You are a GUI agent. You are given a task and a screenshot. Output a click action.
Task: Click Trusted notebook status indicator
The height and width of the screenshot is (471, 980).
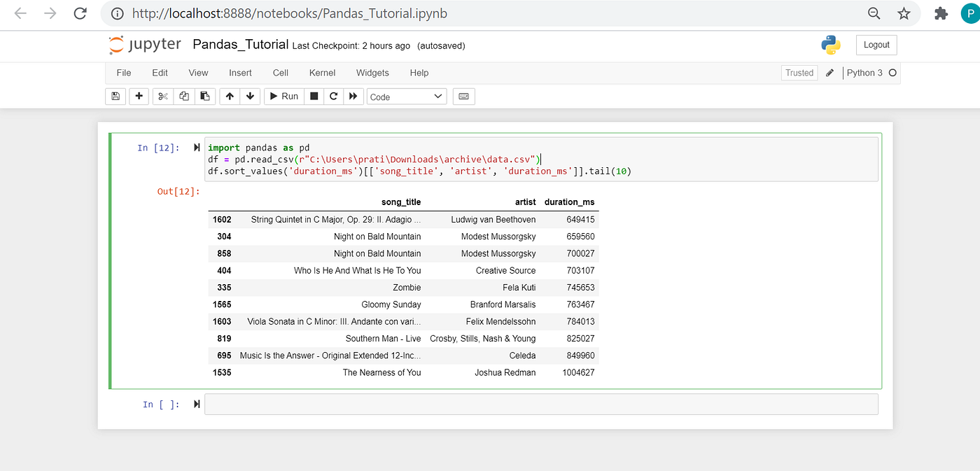point(799,72)
